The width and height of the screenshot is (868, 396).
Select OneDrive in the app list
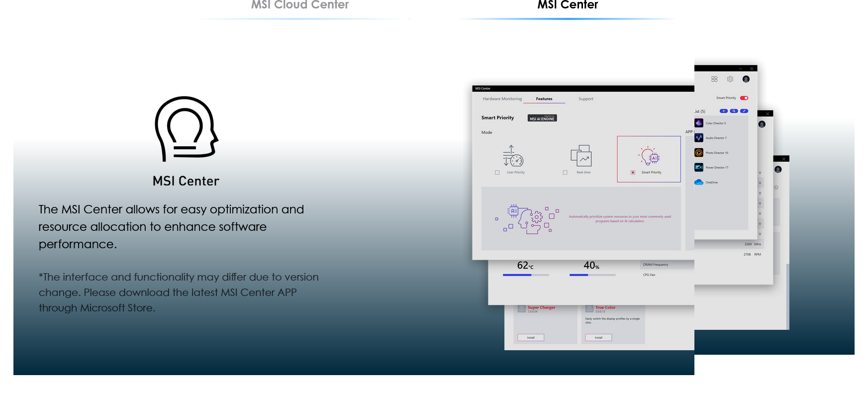[711, 183]
